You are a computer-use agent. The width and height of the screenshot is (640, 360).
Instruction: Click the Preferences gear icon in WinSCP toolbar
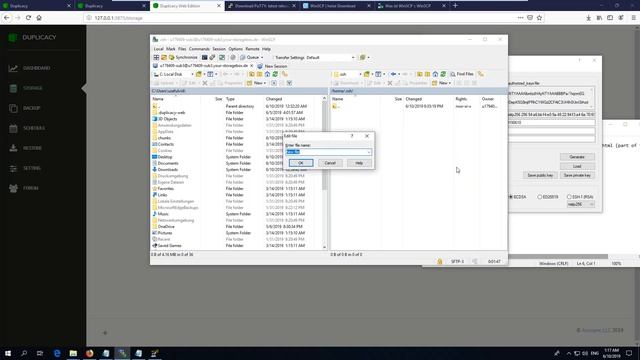click(233, 58)
